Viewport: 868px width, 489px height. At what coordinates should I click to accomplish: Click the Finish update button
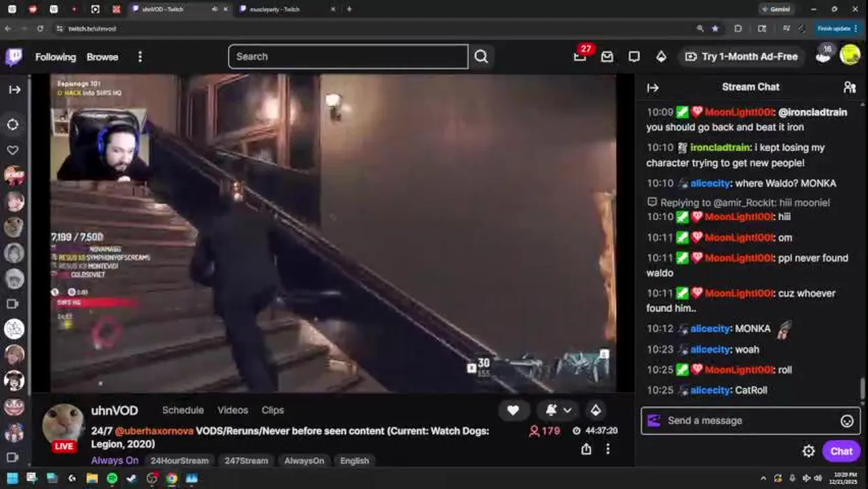(x=837, y=29)
